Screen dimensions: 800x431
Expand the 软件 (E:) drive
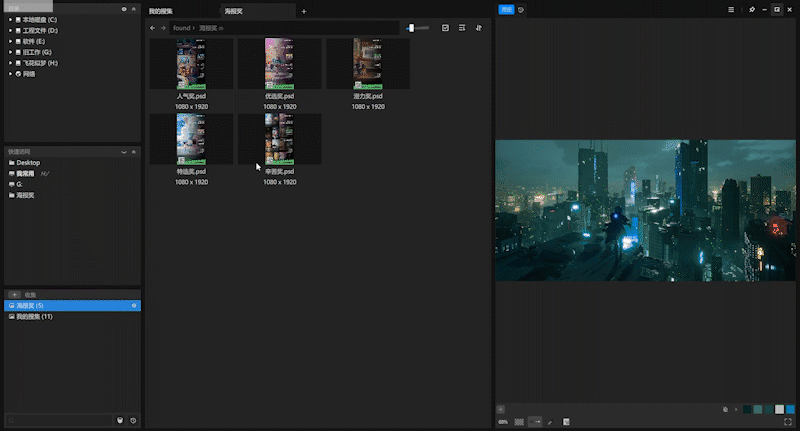(10, 41)
